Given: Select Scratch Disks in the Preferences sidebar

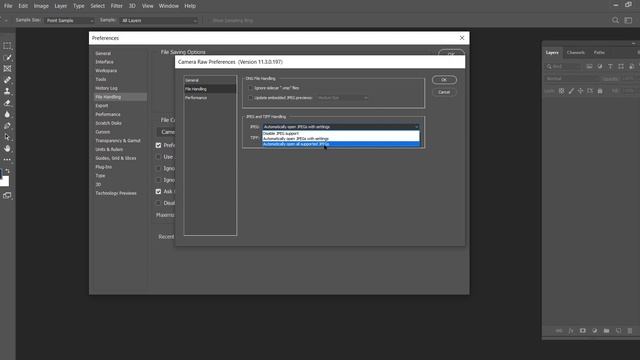Looking at the screenshot, I should tap(109, 123).
